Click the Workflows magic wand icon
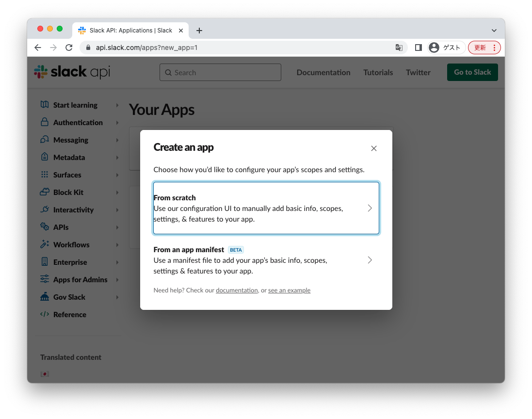Viewport: 532px width, 419px height. pyautogui.click(x=45, y=244)
